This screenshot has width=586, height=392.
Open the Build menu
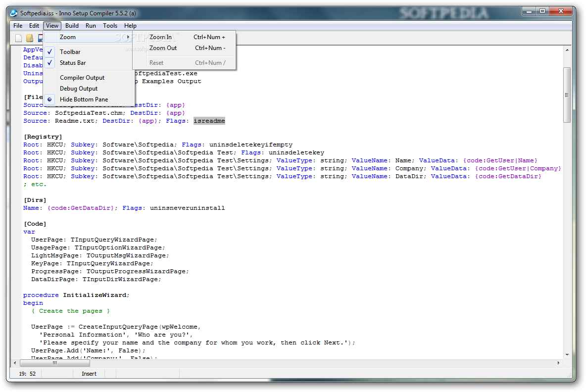pyautogui.click(x=72, y=25)
